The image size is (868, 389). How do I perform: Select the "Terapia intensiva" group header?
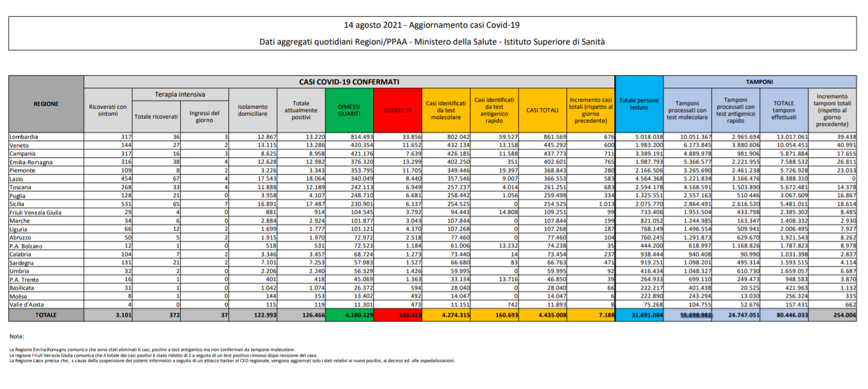click(180, 94)
